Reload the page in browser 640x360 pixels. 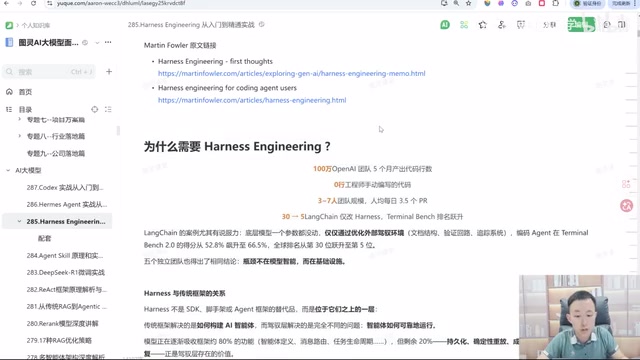pyautogui.click(x=33, y=3)
